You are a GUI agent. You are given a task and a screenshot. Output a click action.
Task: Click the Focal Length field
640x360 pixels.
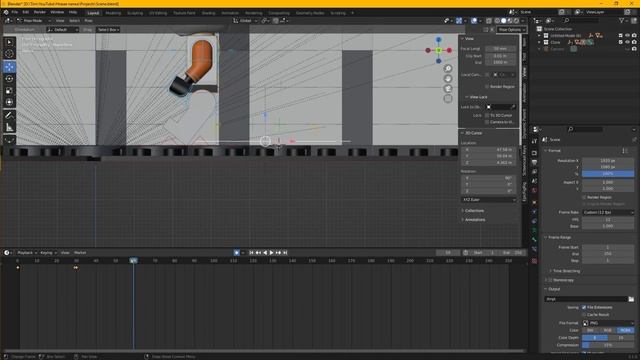coord(500,49)
